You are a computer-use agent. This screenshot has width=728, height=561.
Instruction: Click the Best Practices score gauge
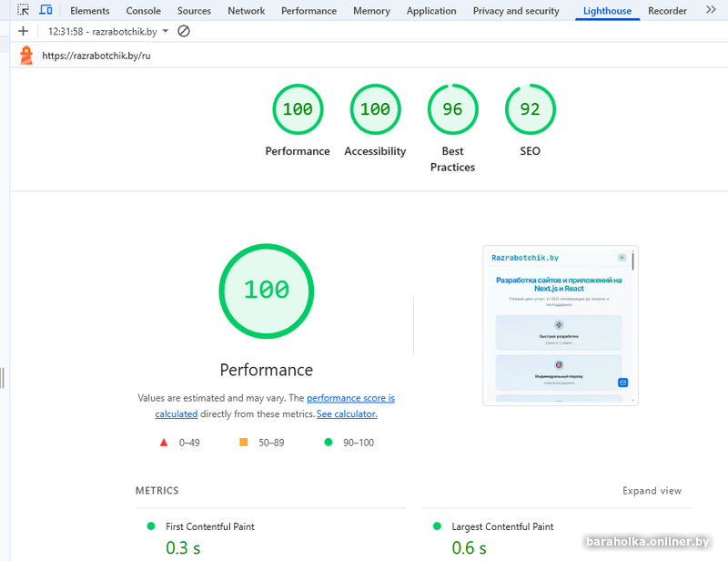click(452, 110)
